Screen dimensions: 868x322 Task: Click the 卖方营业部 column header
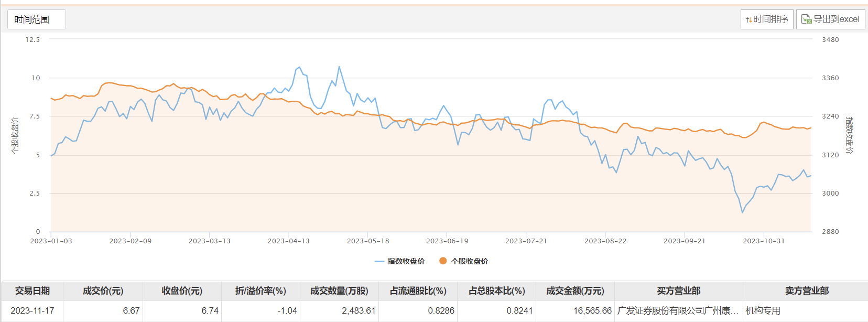tap(806, 291)
